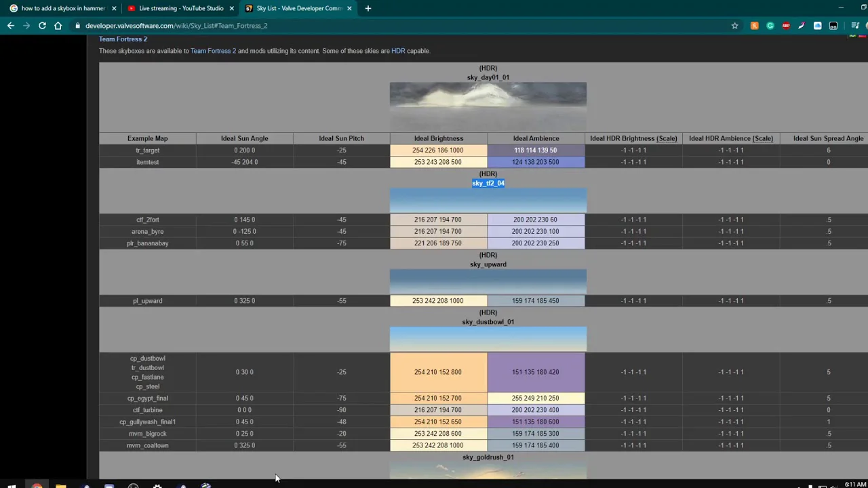This screenshot has width=868, height=488.
Task: Open a new browser tab
Action: (368, 8)
